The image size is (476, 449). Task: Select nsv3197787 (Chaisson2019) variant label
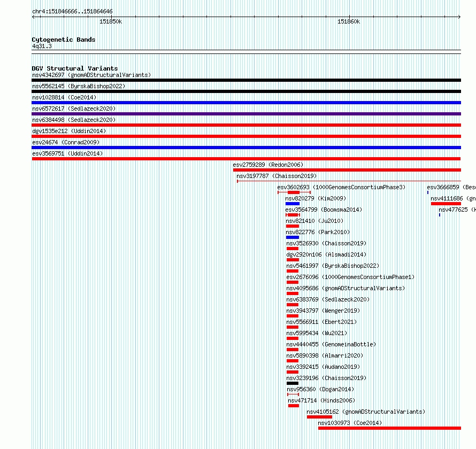277,176
